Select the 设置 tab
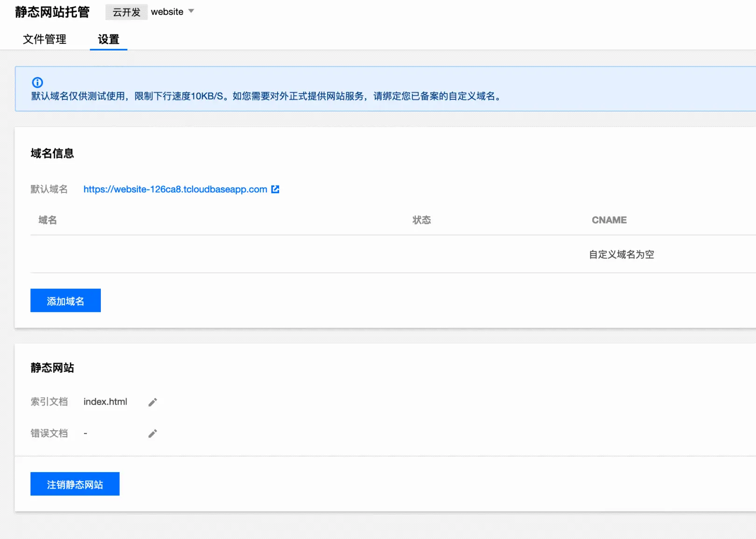Image resolution: width=756 pixels, height=539 pixels. click(x=109, y=39)
